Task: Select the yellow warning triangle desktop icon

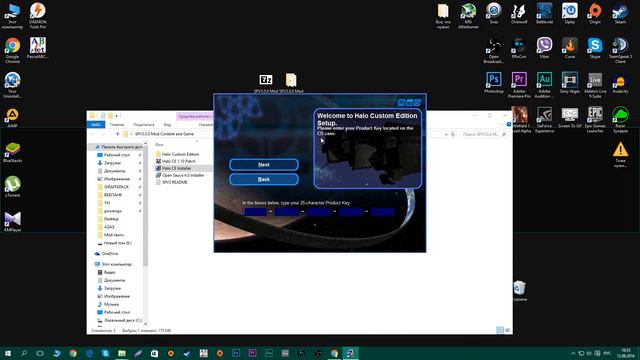Action: 620,154
